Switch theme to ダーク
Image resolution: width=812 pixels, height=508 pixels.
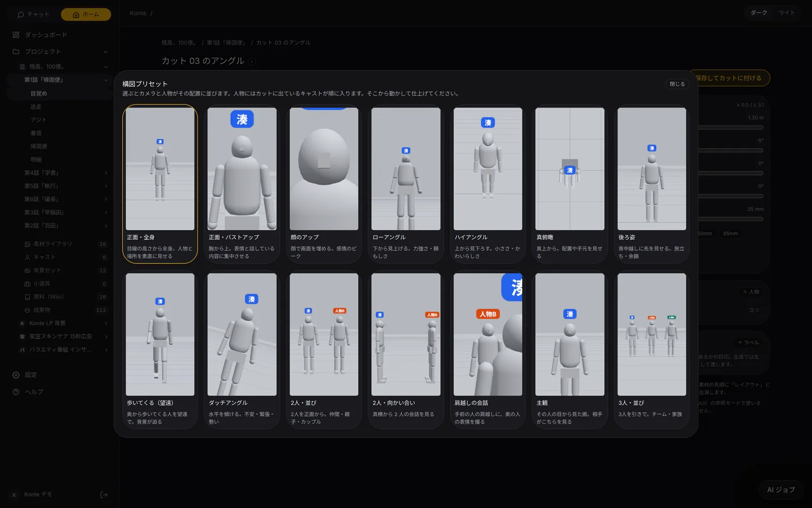759,13
